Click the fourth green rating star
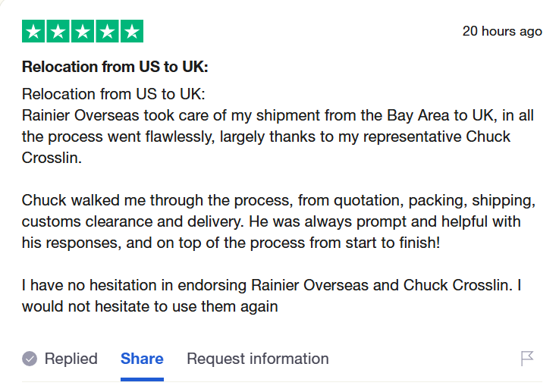The width and height of the screenshot is (559, 392). [x=107, y=31]
